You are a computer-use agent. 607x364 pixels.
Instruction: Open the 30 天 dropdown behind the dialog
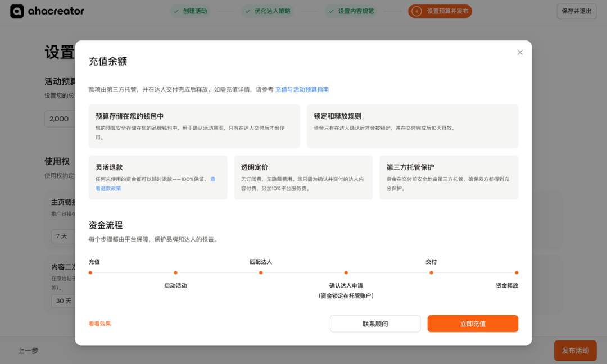(x=64, y=301)
